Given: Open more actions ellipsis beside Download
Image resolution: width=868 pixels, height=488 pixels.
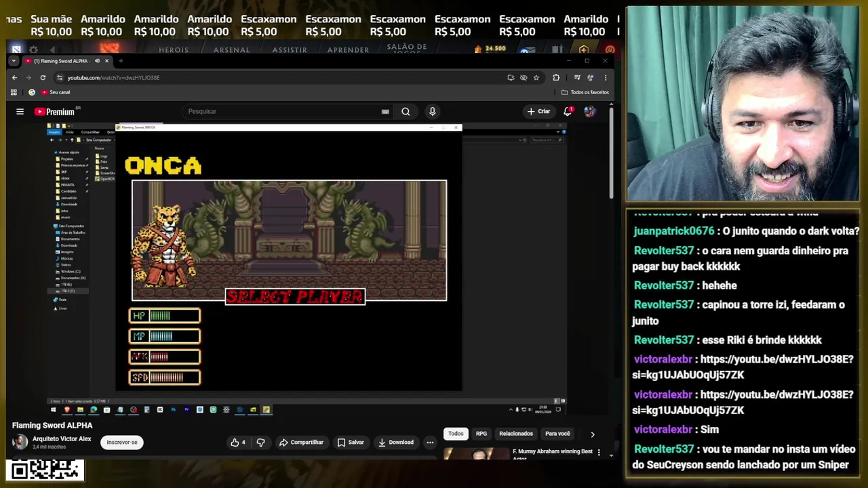Looking at the screenshot, I should (430, 443).
